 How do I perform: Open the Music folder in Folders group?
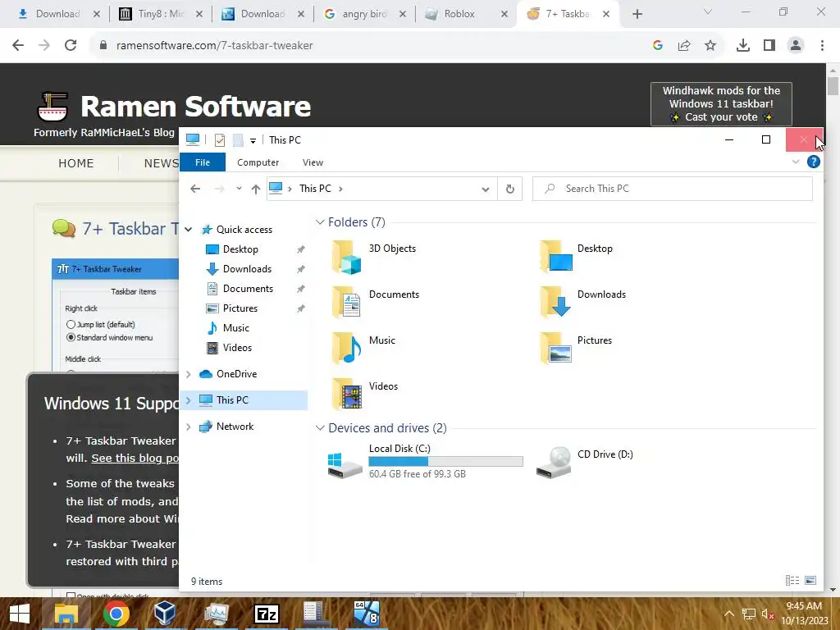364,348
